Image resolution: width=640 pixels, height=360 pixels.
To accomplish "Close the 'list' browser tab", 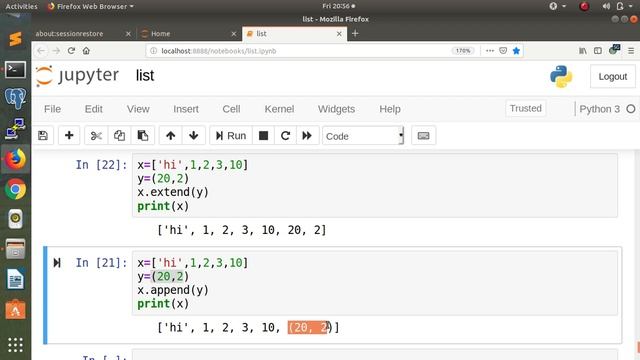I will (x=339, y=34).
